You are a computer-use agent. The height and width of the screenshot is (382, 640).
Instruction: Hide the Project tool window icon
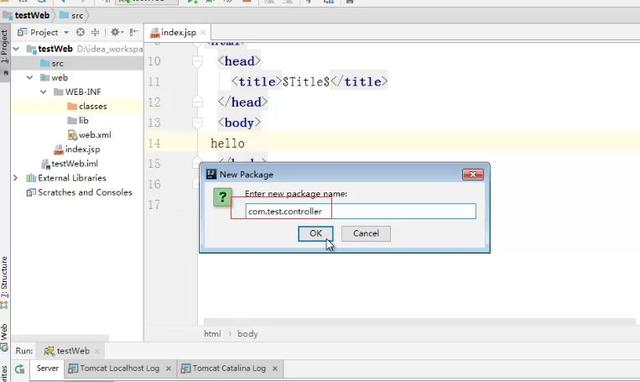tap(133, 32)
